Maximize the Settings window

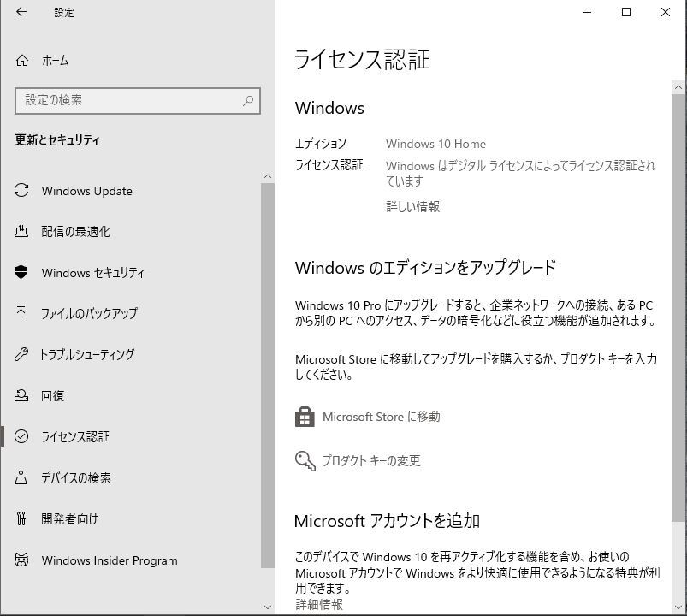626,12
